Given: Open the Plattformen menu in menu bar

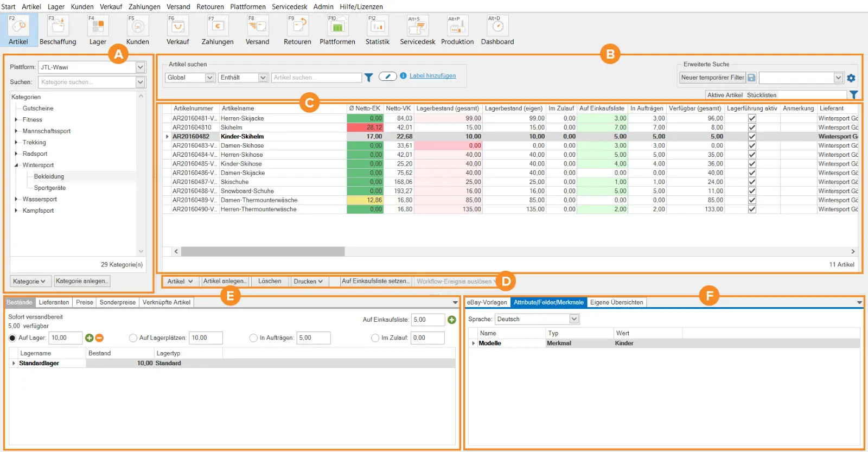Looking at the screenshot, I should click(248, 7).
